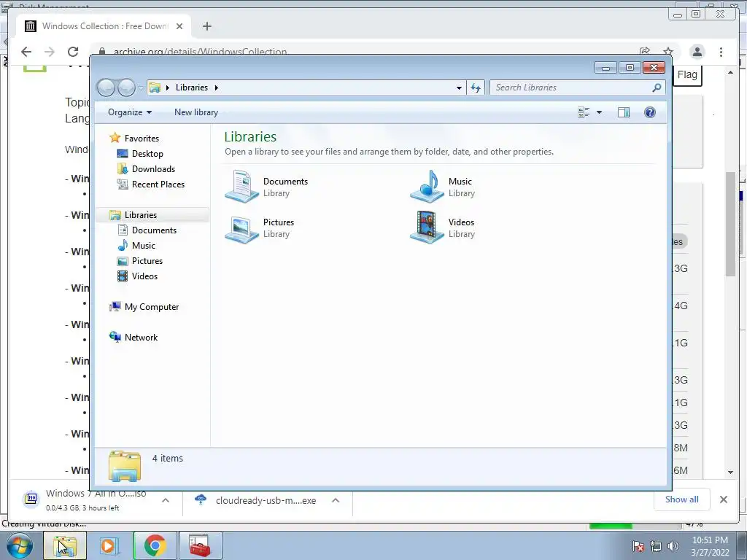The width and height of the screenshot is (747, 560).
Task: Open Windows Media Player from taskbar
Action: point(108,545)
